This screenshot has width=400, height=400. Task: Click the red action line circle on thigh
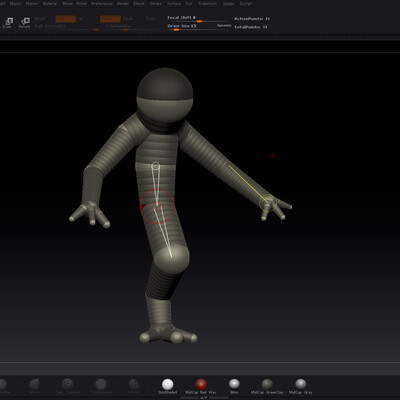click(x=157, y=206)
